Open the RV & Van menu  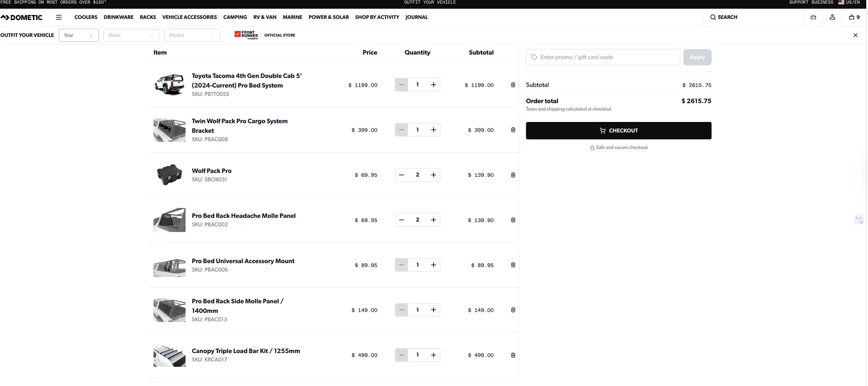click(265, 17)
